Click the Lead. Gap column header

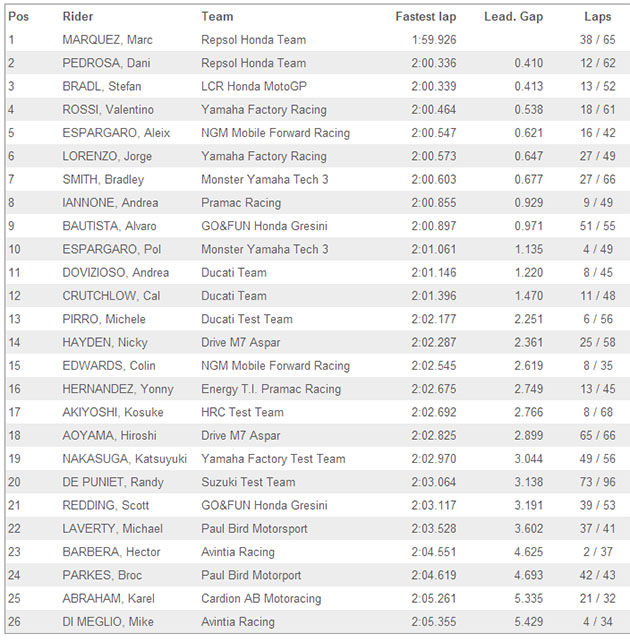(513, 16)
